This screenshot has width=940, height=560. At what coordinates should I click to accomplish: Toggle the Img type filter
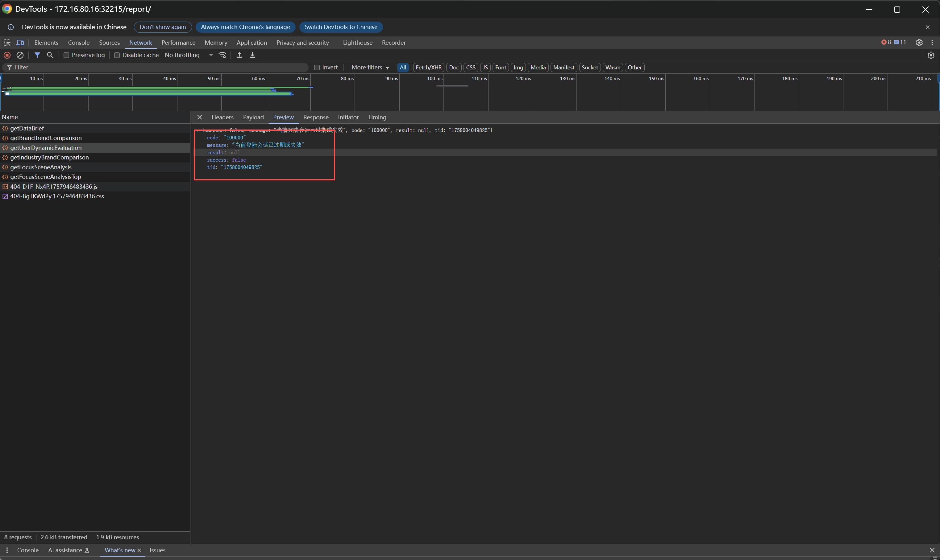click(518, 68)
